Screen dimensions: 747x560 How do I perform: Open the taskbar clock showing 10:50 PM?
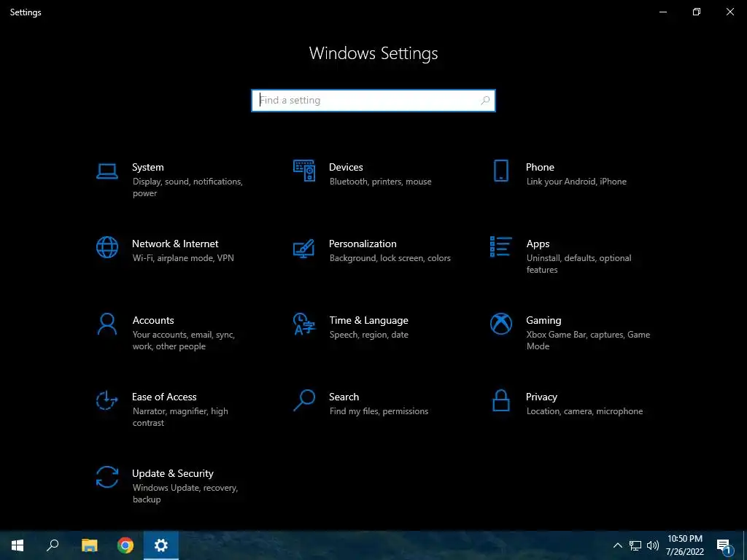pyautogui.click(x=685, y=545)
